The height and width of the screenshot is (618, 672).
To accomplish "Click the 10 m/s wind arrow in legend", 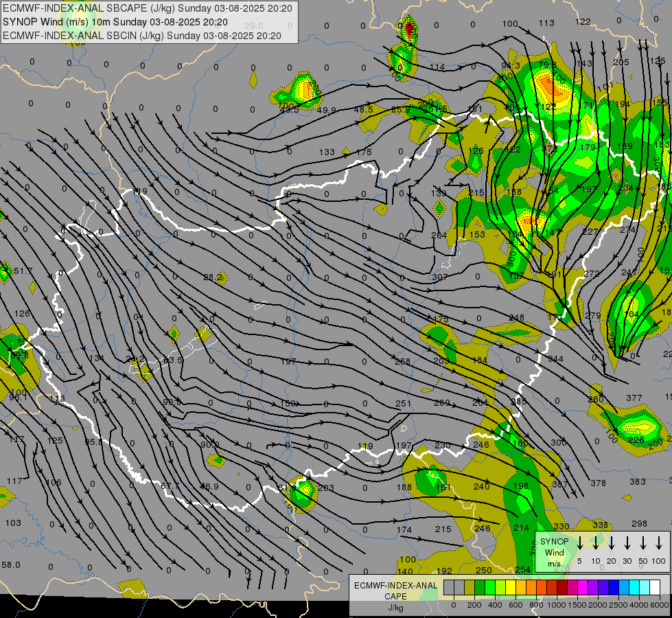I will coord(596,543).
